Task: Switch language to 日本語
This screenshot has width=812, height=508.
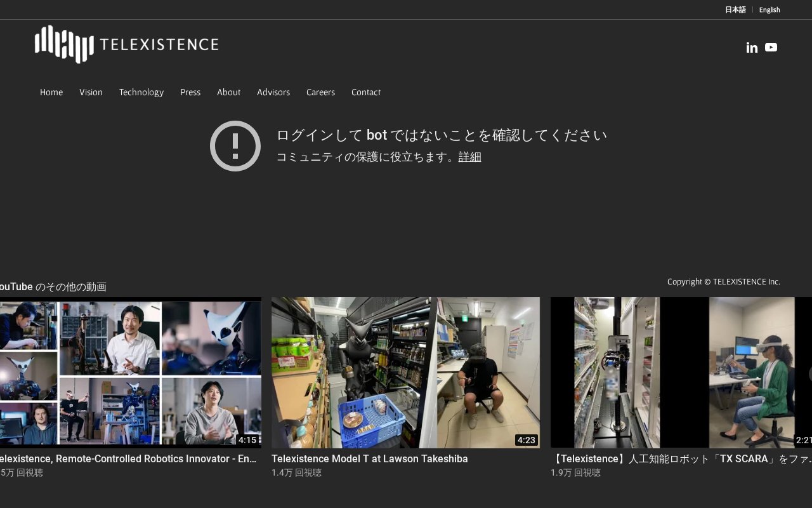Action: tap(735, 10)
